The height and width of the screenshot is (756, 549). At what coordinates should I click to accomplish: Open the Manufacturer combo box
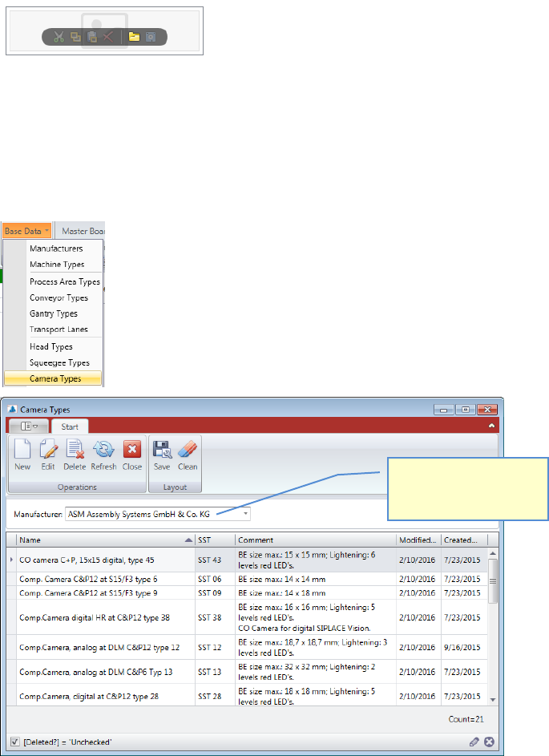pyautogui.click(x=245, y=514)
